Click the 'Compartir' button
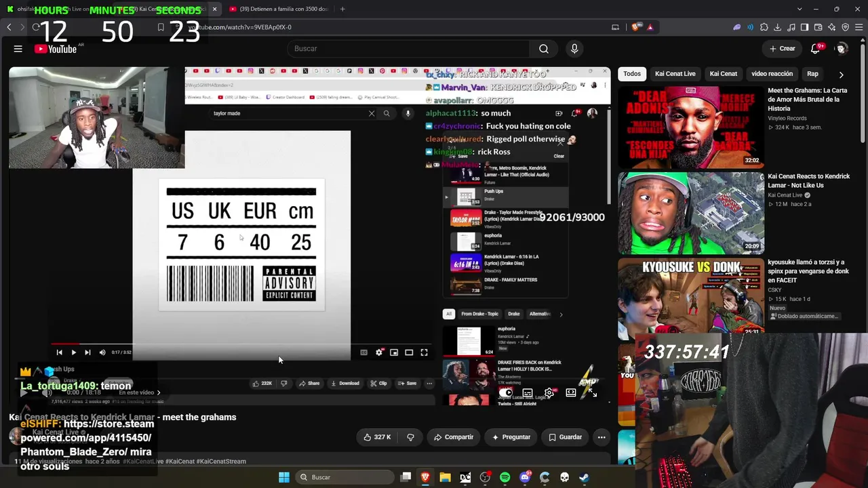The height and width of the screenshot is (488, 868). click(454, 437)
